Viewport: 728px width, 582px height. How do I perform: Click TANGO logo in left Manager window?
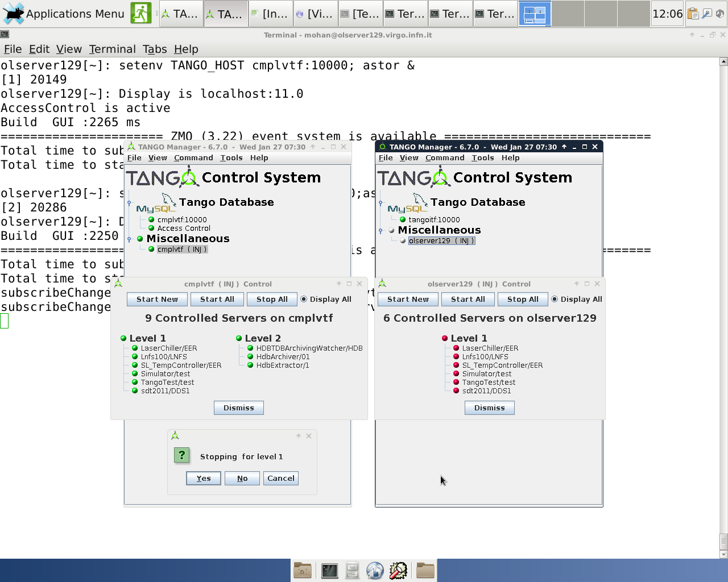(163, 177)
